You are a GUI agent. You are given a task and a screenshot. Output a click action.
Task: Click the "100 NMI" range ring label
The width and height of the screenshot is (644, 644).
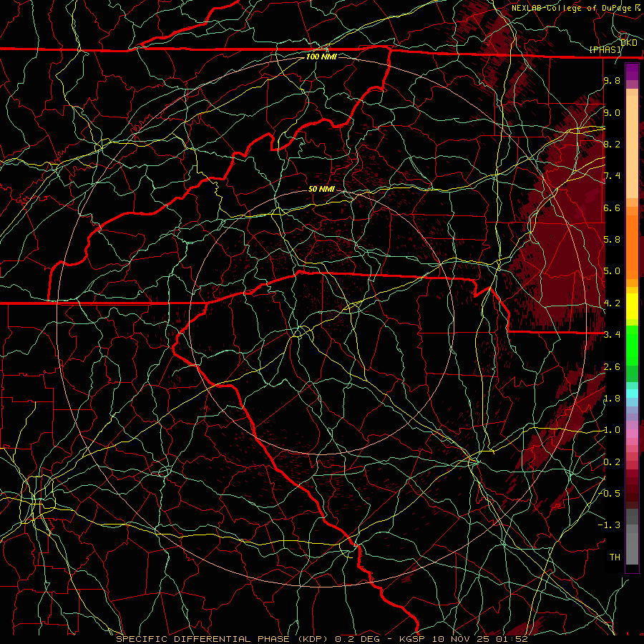tap(321, 57)
